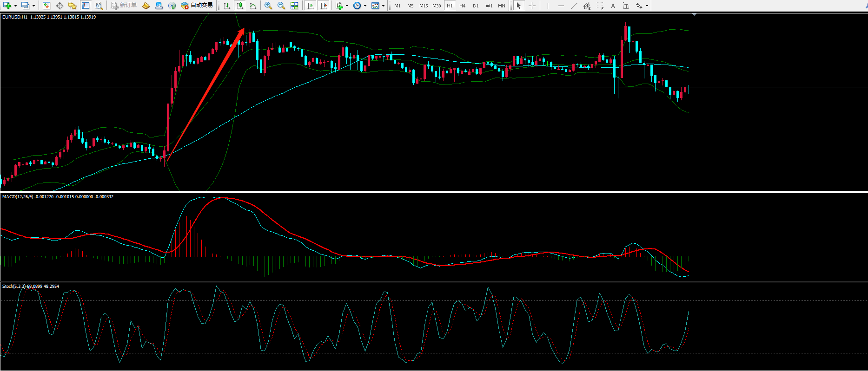Click the 新订单 new order button
The height and width of the screenshot is (371, 868).
tap(124, 6)
